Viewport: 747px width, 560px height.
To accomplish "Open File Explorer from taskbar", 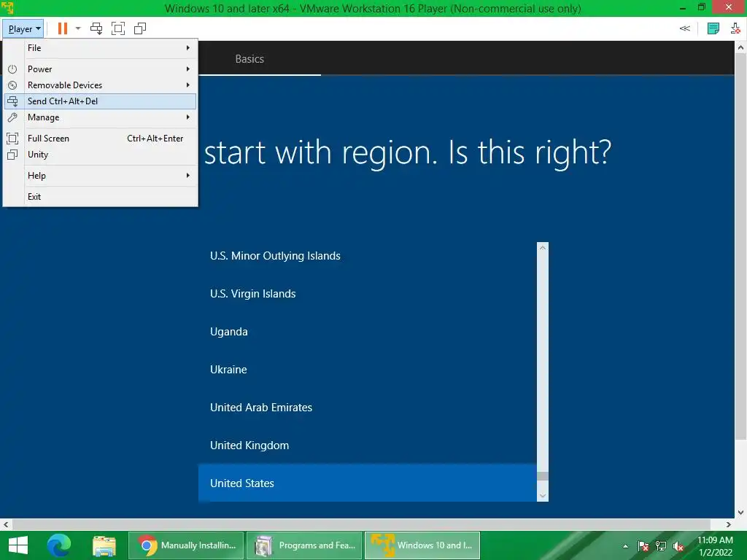I will (104, 545).
